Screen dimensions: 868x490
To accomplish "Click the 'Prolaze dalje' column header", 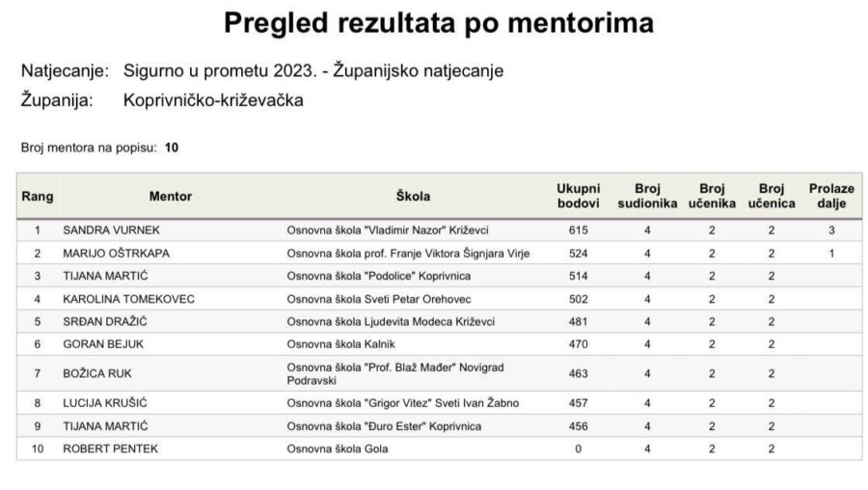I will [831, 196].
